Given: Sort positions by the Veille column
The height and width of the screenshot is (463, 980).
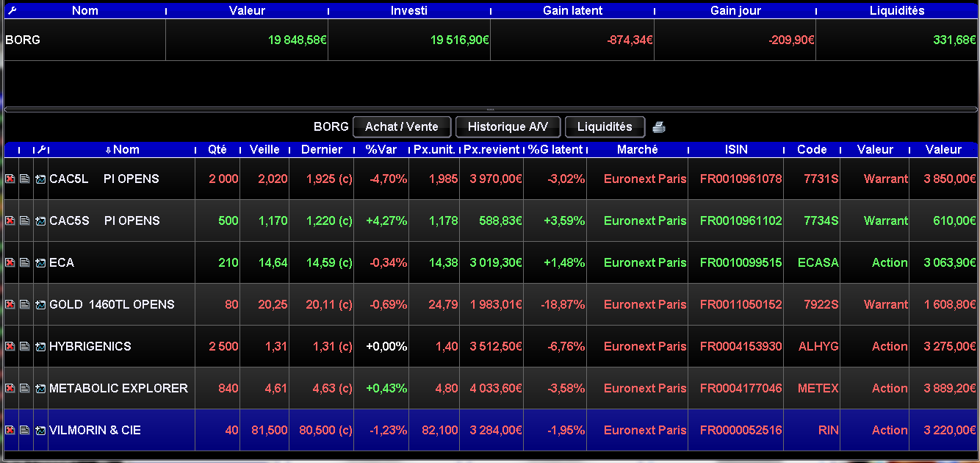Looking at the screenshot, I should (x=264, y=149).
